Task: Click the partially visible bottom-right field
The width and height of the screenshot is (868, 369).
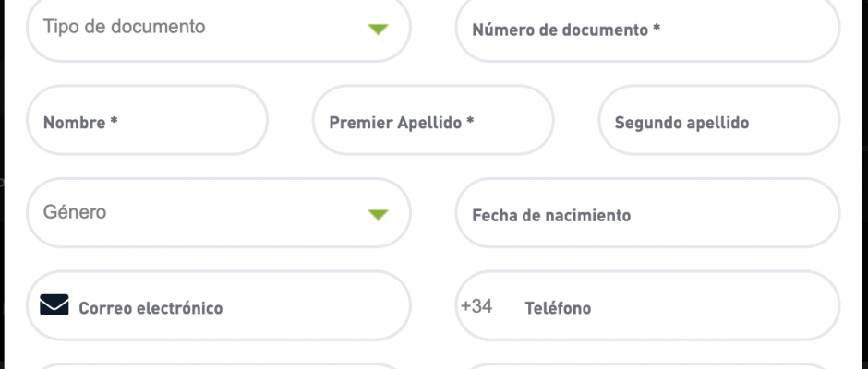Action: pyautogui.click(x=647, y=366)
